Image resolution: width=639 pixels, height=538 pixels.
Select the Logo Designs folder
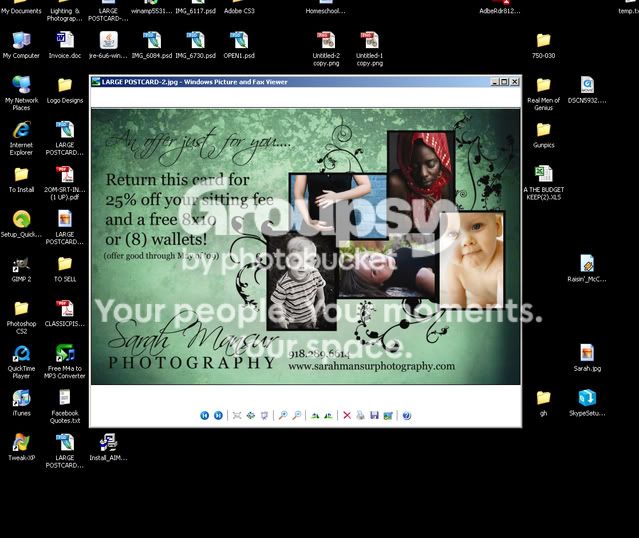pyautogui.click(x=65, y=90)
